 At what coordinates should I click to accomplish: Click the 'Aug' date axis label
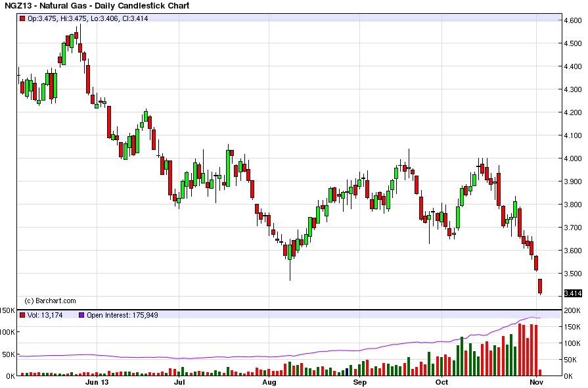(x=269, y=382)
